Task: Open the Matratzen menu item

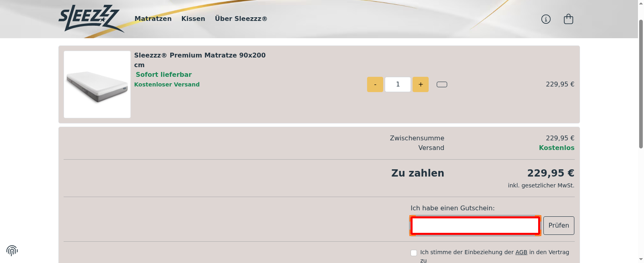Action: tap(153, 19)
